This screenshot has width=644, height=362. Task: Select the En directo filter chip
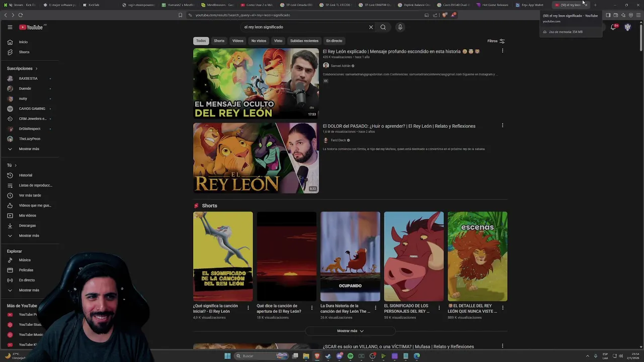coord(334,41)
